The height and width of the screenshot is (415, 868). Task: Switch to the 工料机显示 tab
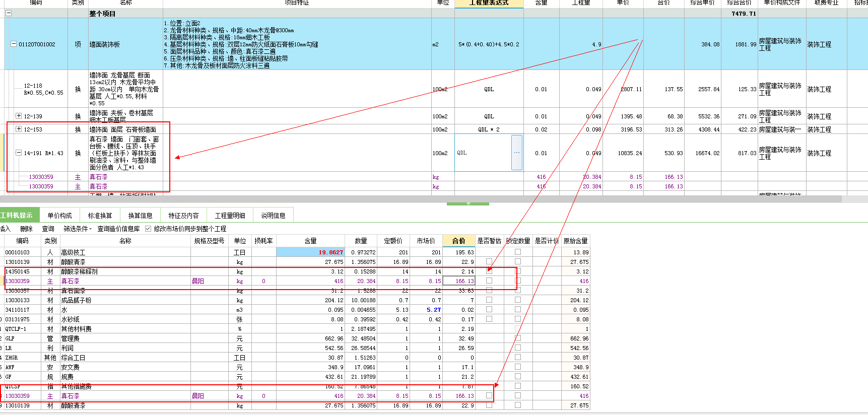19,215
